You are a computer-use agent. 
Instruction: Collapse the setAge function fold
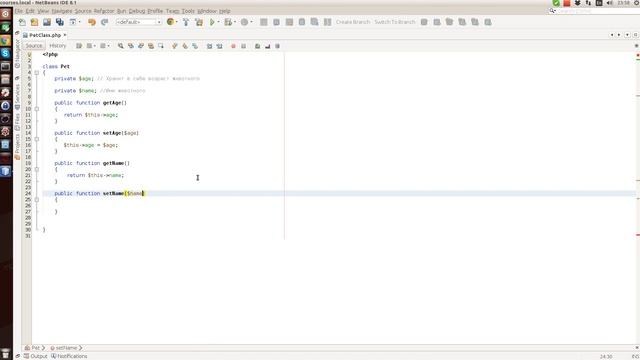point(37,139)
